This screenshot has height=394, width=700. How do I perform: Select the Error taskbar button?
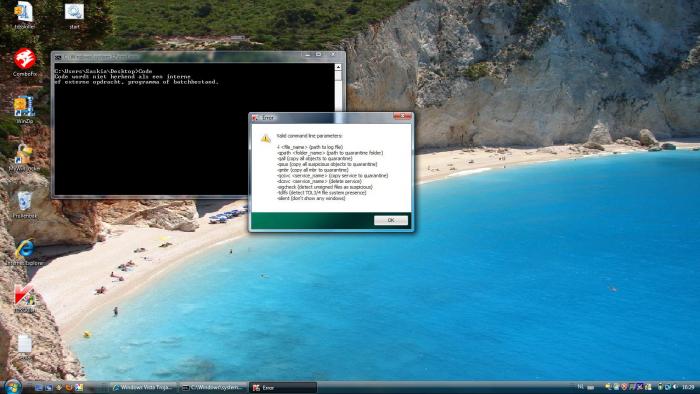(283, 388)
